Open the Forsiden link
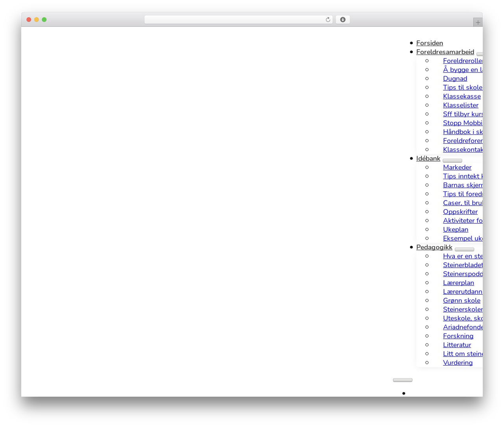Screen dimensions: 504x427 coord(430,43)
